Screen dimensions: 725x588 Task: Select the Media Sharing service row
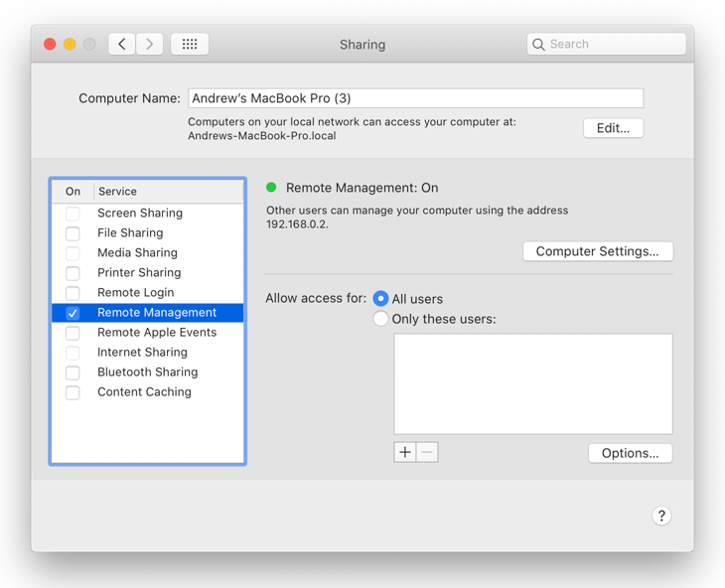(148, 253)
